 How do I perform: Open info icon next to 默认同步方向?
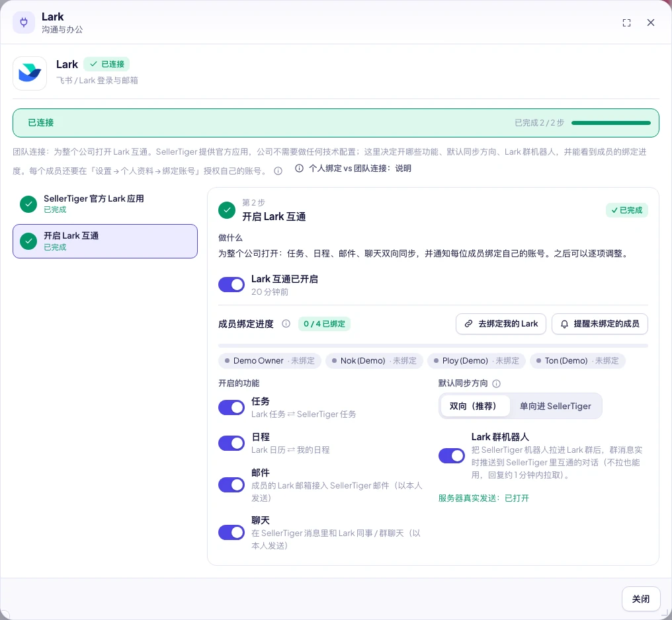tap(496, 383)
